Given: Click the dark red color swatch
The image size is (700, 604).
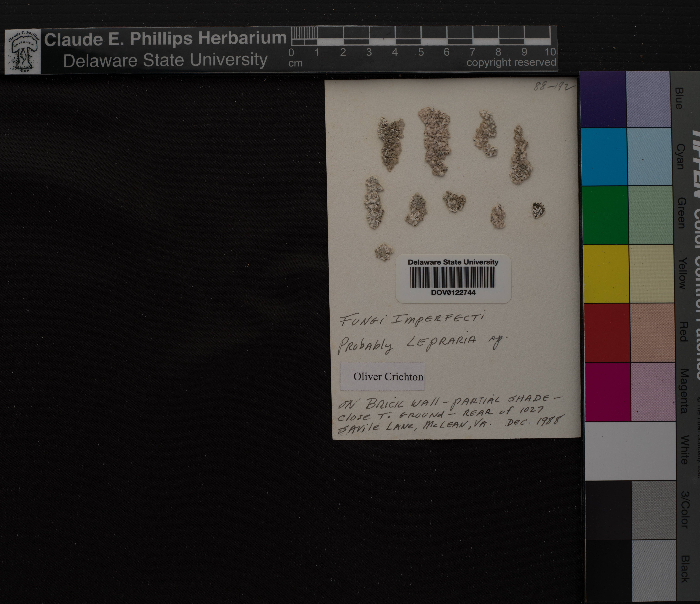Looking at the screenshot, I should [607, 333].
